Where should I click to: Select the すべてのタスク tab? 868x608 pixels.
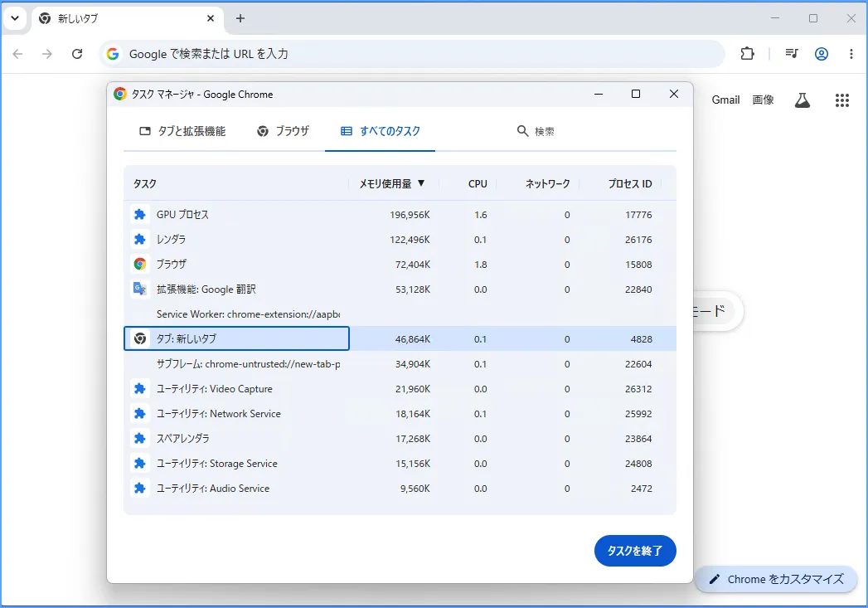click(381, 131)
